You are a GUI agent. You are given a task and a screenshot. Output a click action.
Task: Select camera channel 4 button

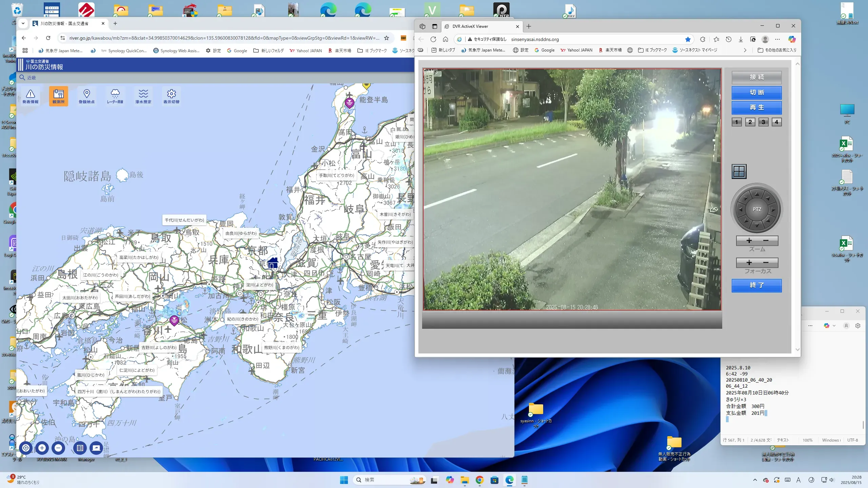[776, 122]
